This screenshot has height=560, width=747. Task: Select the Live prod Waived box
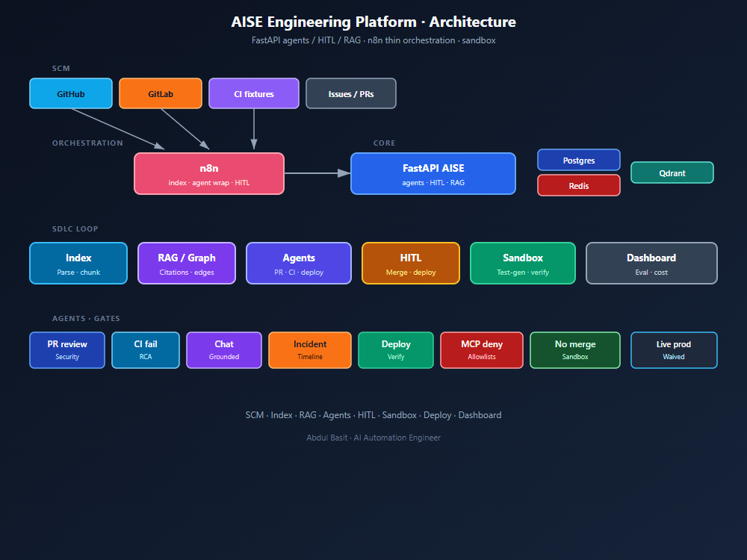[674, 350]
